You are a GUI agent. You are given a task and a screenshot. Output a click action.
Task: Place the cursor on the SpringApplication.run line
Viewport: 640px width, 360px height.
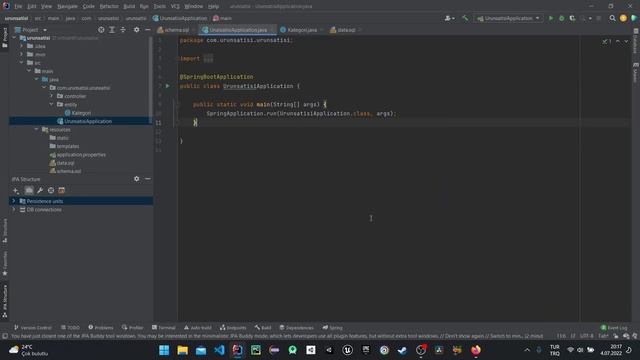[301, 113]
